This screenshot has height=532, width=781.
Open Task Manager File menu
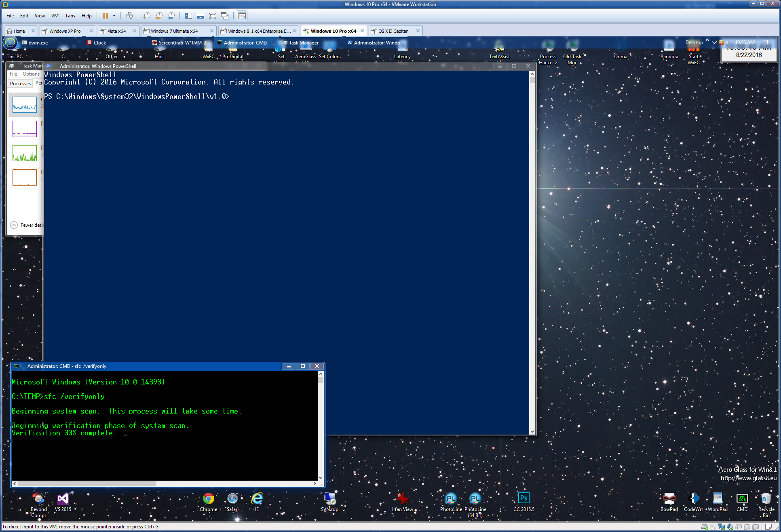point(13,74)
